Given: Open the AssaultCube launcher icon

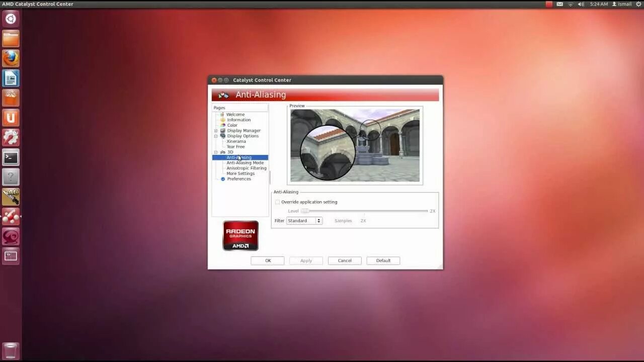Looking at the screenshot, I should point(11,197).
